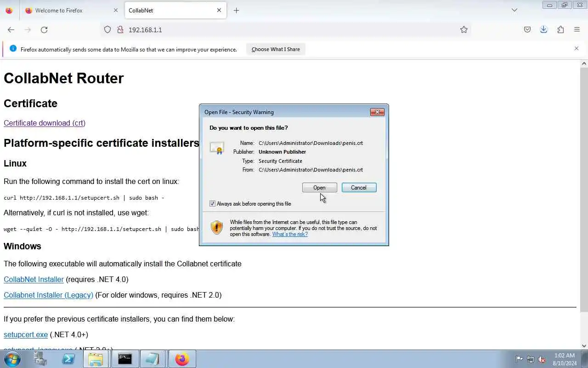Image resolution: width=588 pixels, height=368 pixels.
Task: Uncheck Always ask before opening this file
Action: (212, 204)
